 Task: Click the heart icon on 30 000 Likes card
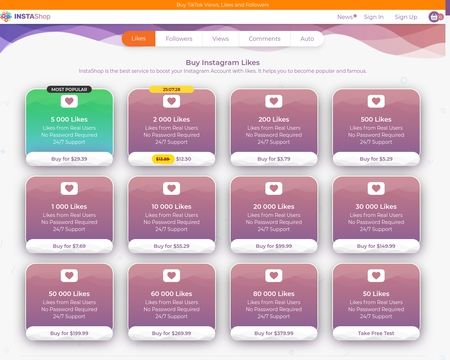pyautogui.click(x=376, y=189)
